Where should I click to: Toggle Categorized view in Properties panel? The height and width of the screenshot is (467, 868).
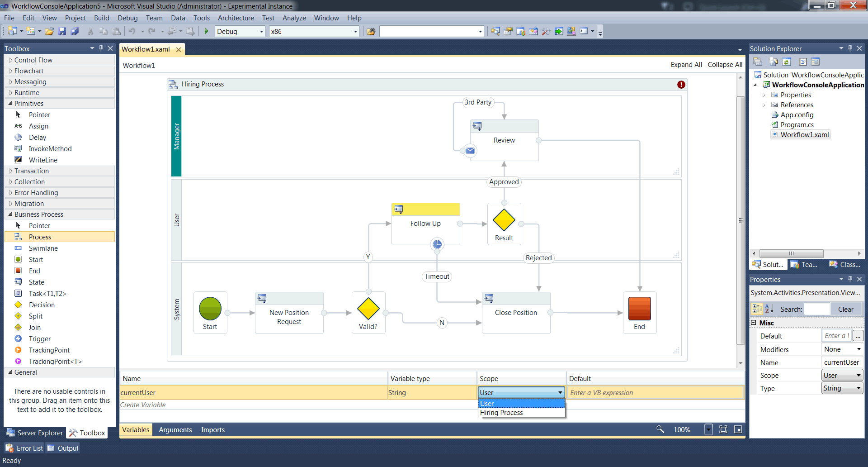[757, 309]
